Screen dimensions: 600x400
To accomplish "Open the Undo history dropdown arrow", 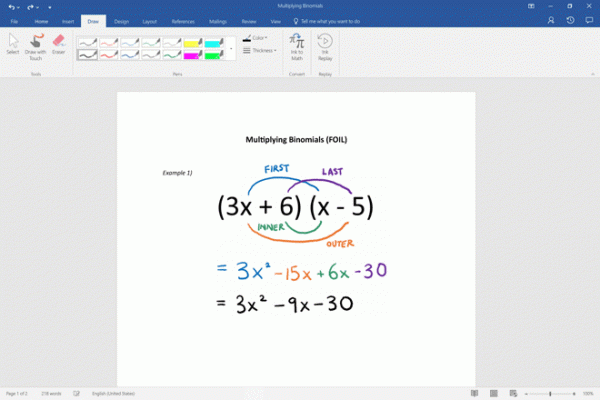I will 18,7.
